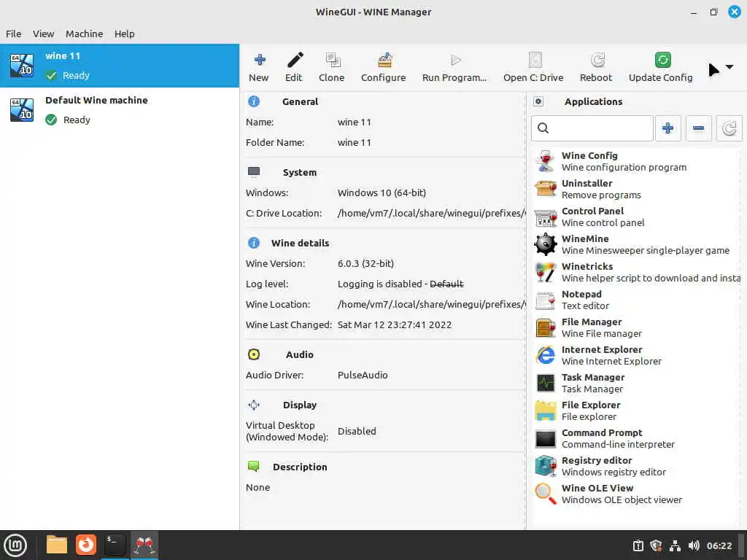Open the volume control in system tray

click(694, 545)
